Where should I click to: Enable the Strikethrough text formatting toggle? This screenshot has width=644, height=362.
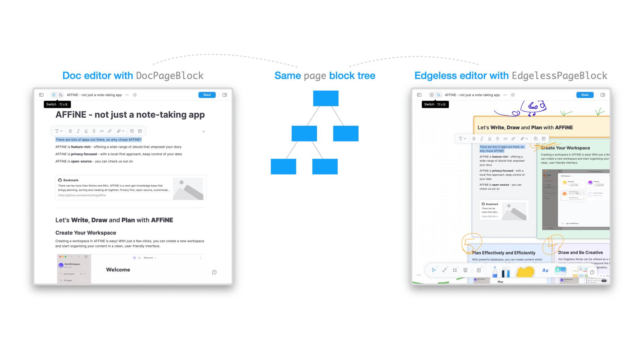point(94,131)
